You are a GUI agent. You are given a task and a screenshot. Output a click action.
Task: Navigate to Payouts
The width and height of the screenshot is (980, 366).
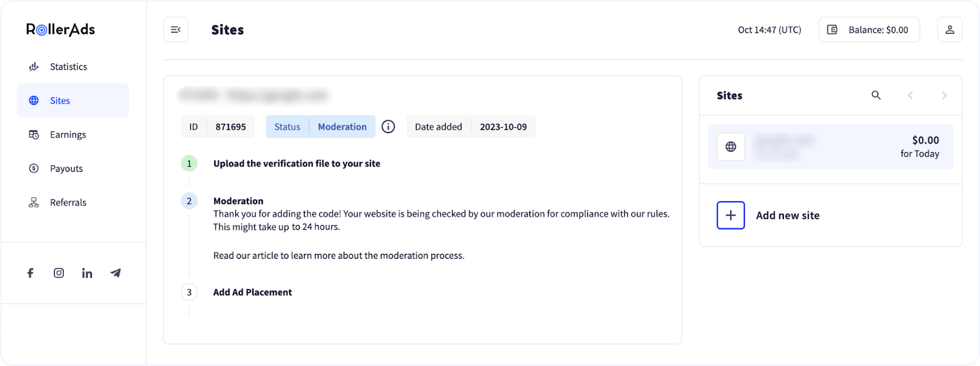coord(66,169)
